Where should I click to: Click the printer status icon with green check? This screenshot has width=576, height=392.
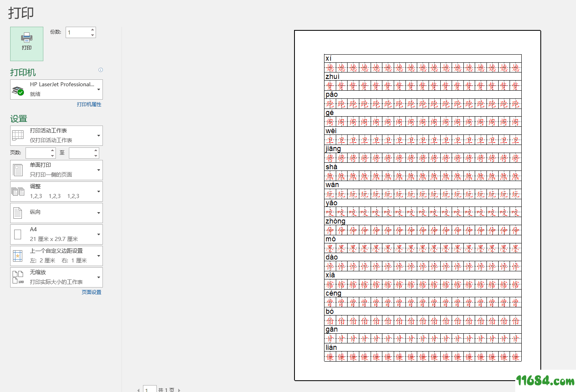pos(18,91)
